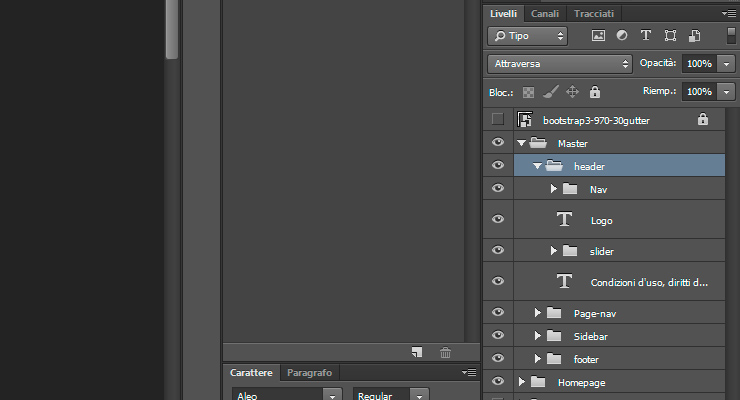Click the slider group folder icon
Image resolution: width=740 pixels, height=400 pixels.
pyautogui.click(x=570, y=250)
